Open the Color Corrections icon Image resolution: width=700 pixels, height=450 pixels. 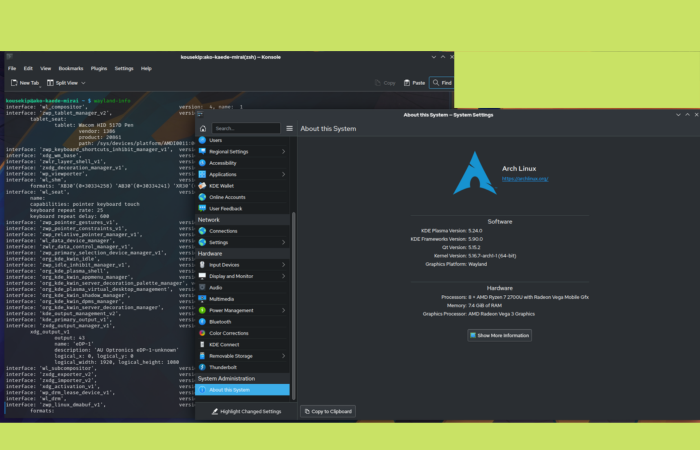pyautogui.click(x=202, y=333)
